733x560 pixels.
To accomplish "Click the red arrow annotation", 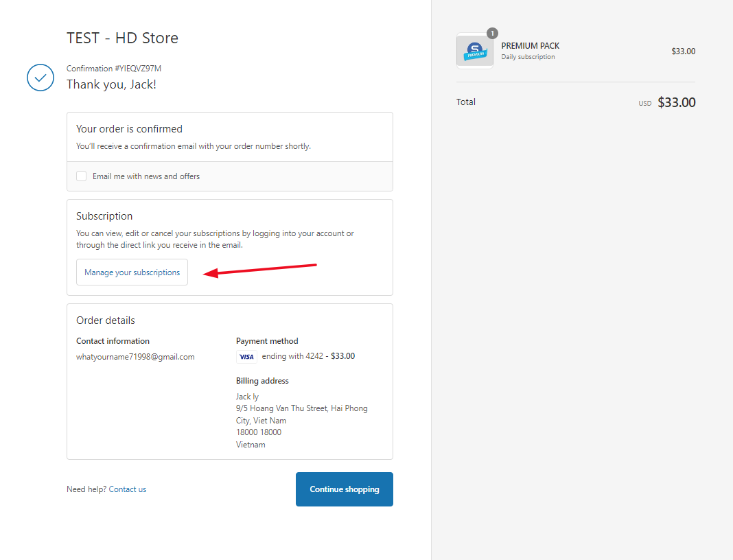I will [261, 269].
